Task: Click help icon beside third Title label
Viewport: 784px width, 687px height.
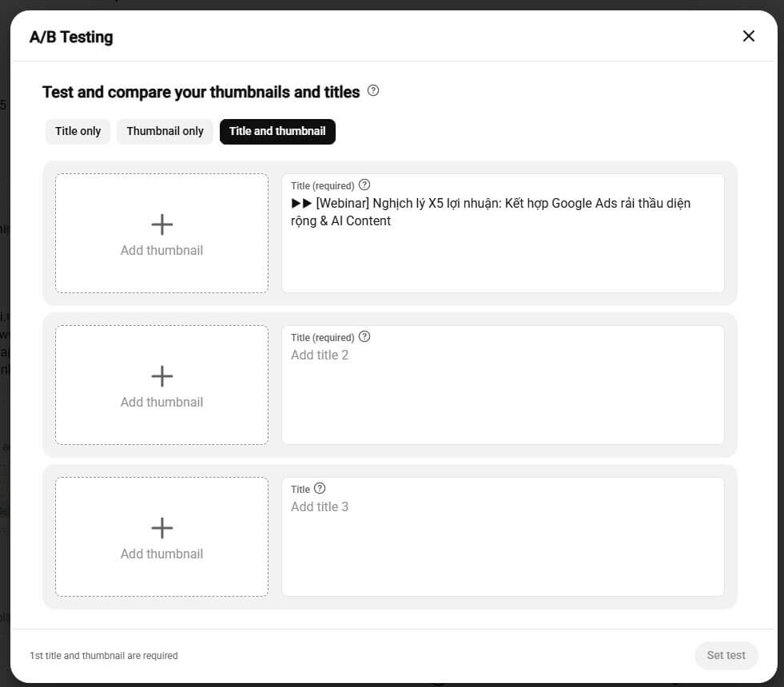Action: tap(320, 489)
